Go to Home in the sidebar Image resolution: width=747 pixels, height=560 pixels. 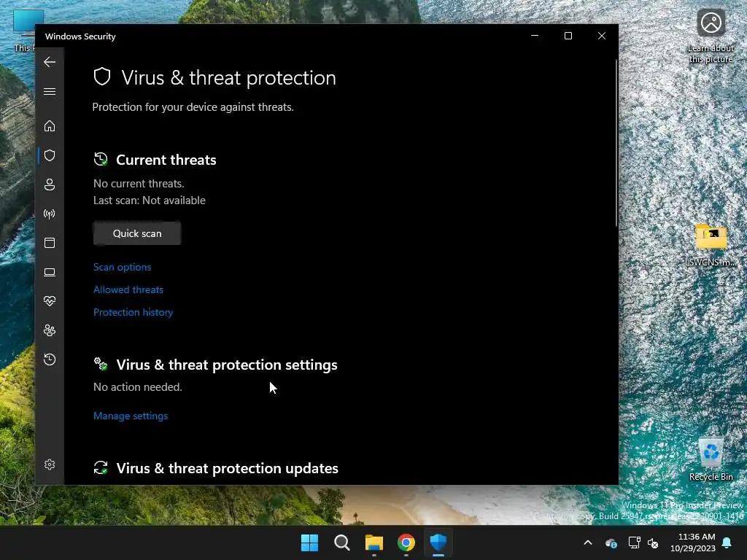[x=50, y=126]
